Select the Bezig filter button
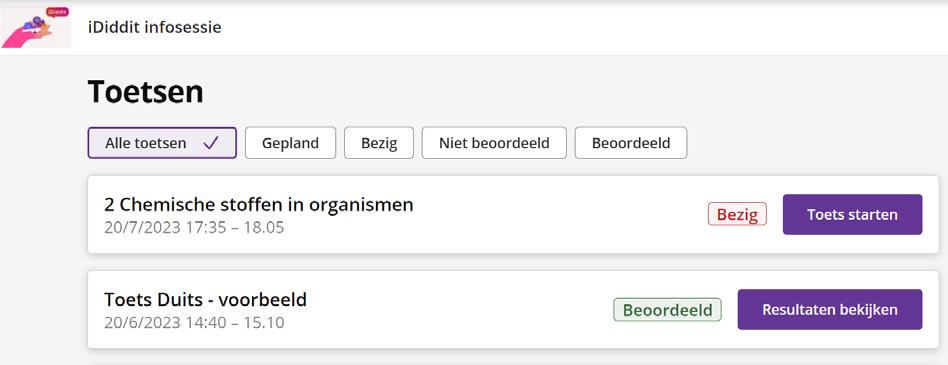The height and width of the screenshot is (365, 948). click(379, 143)
